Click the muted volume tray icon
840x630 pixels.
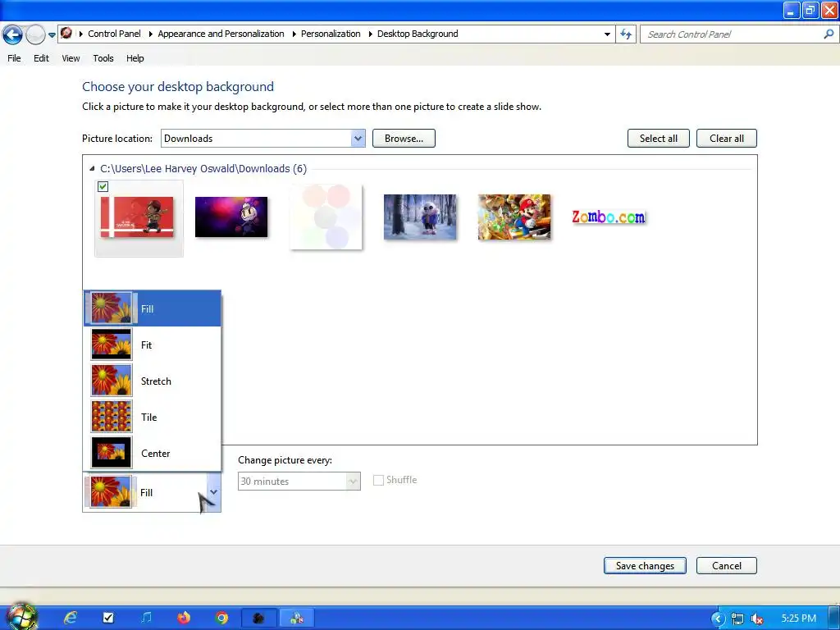[757, 619]
